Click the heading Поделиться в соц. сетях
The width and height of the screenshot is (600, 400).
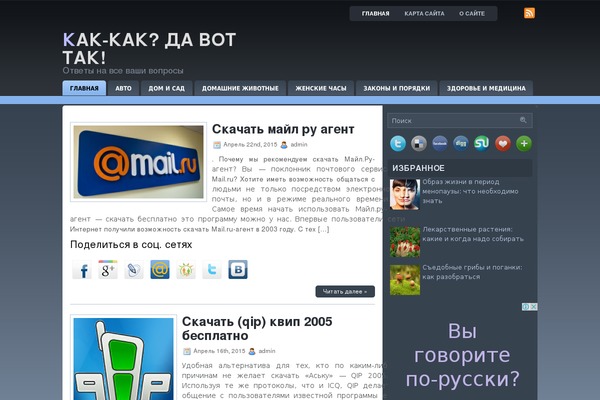click(x=131, y=245)
